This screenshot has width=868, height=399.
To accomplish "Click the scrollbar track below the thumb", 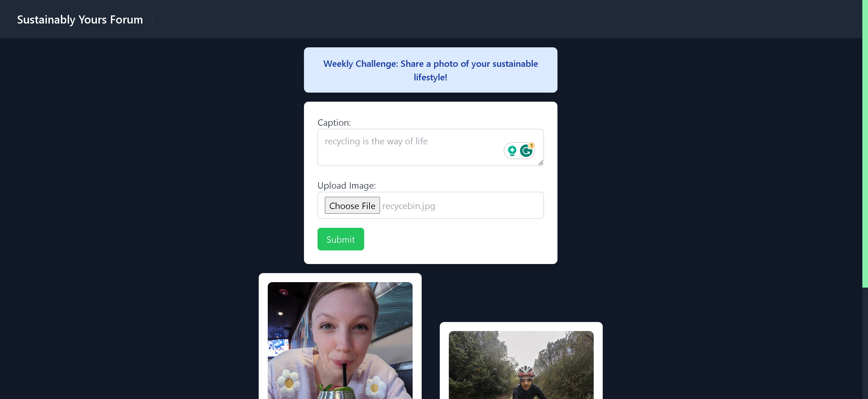I will click(865, 343).
